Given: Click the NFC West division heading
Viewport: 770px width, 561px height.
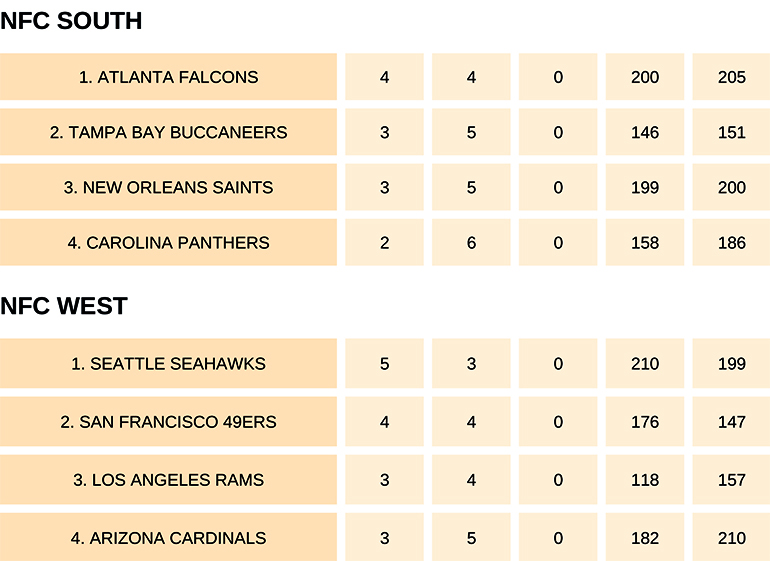Looking at the screenshot, I should click(x=64, y=306).
